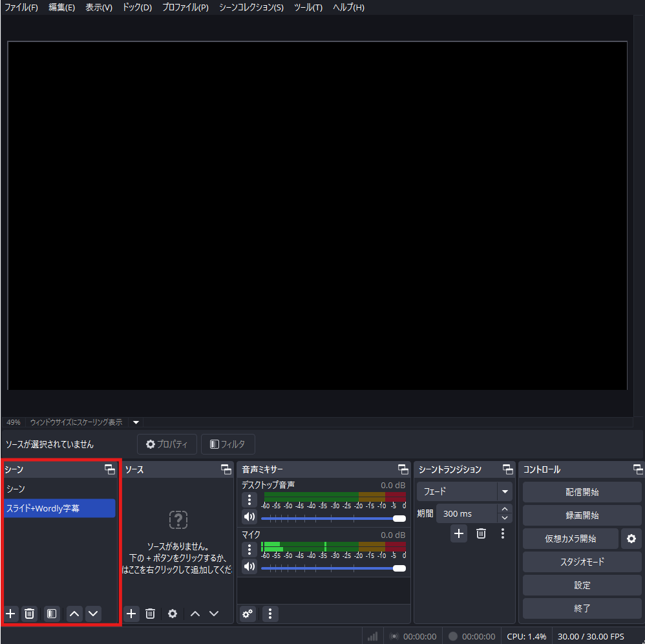Mute the マイク audio speaker
This screenshot has width=645, height=644.
coord(249,567)
